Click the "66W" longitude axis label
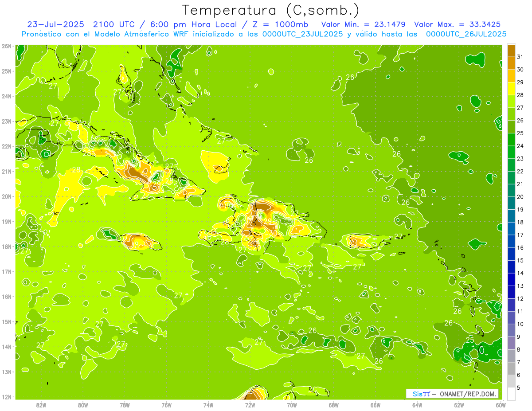Screen dimensions: 532x411 376,405
